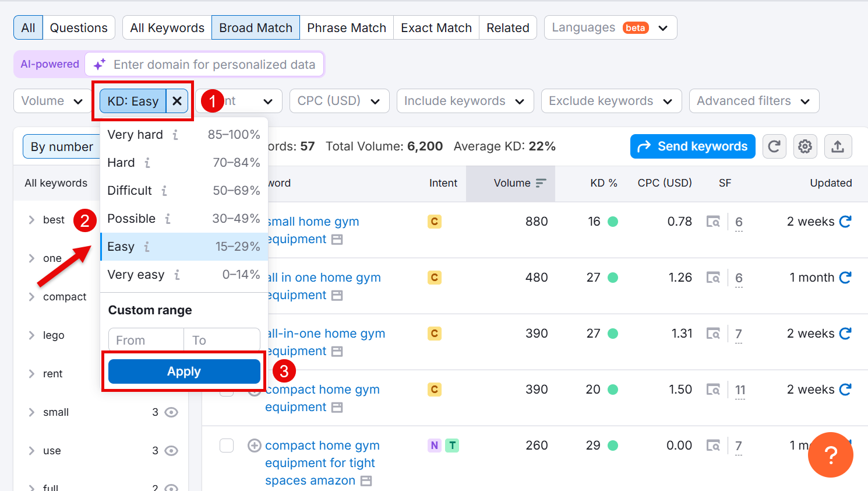Viewport: 868px width, 491px height.
Task: Click the orange help question mark bubble
Action: click(x=831, y=455)
